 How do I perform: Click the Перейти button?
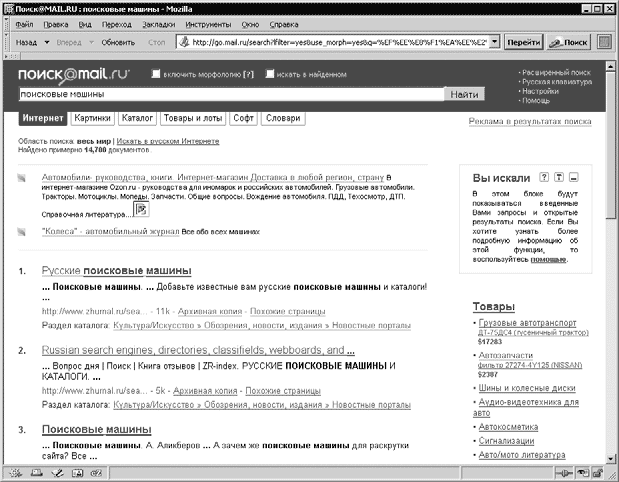click(x=524, y=42)
